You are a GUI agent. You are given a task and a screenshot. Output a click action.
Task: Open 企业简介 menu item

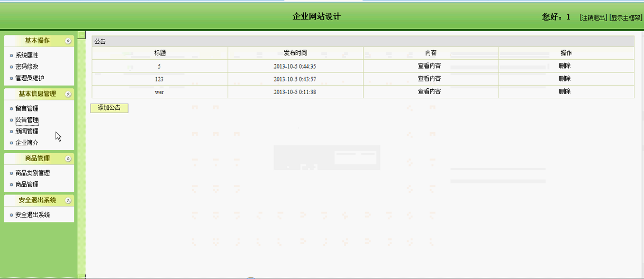pos(27,143)
